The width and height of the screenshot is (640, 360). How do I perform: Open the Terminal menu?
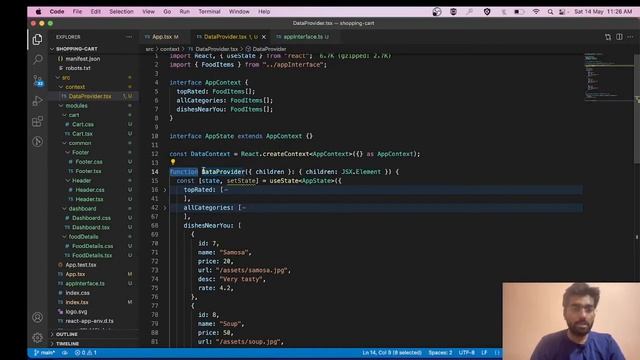209,12
